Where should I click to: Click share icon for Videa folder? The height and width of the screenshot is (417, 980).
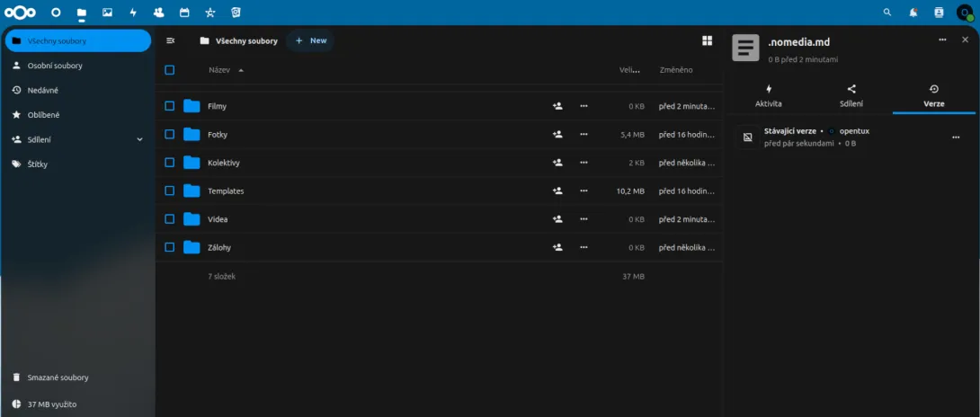557,219
